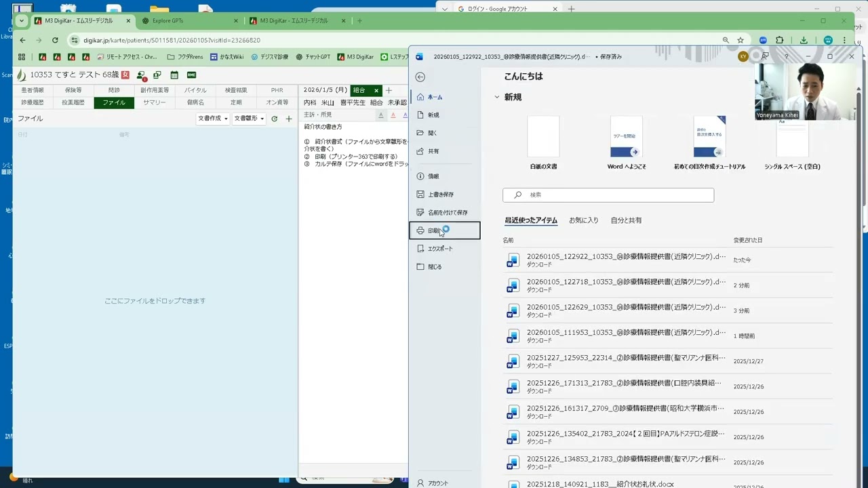Close the 組合 visit tab

(x=376, y=90)
